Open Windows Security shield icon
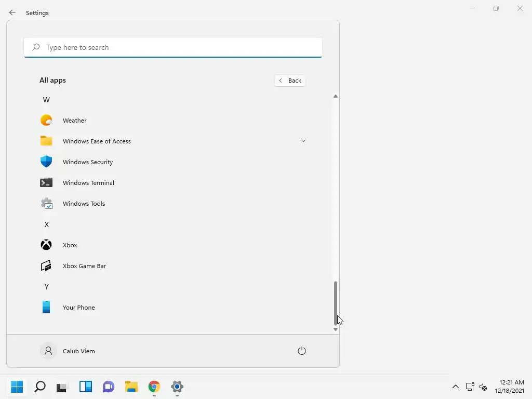Viewport: 532px width, 399px height. (46, 162)
